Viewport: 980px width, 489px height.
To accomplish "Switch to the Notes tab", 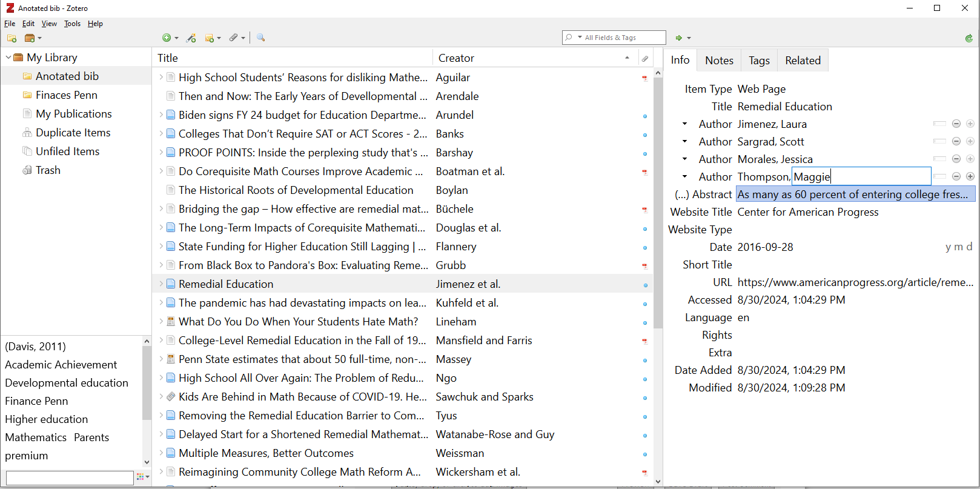I will 719,60.
